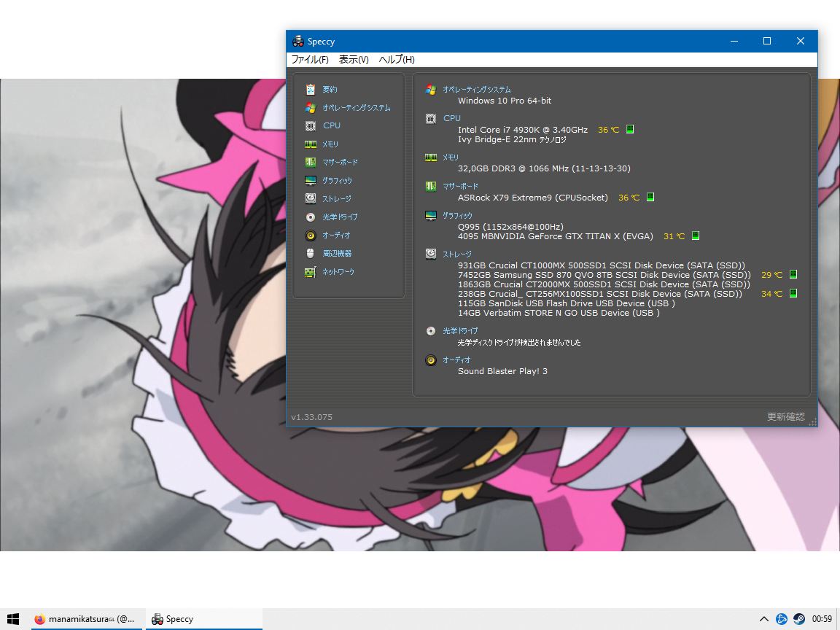Go to オペレーティングシステム section in sidebar

click(x=357, y=108)
